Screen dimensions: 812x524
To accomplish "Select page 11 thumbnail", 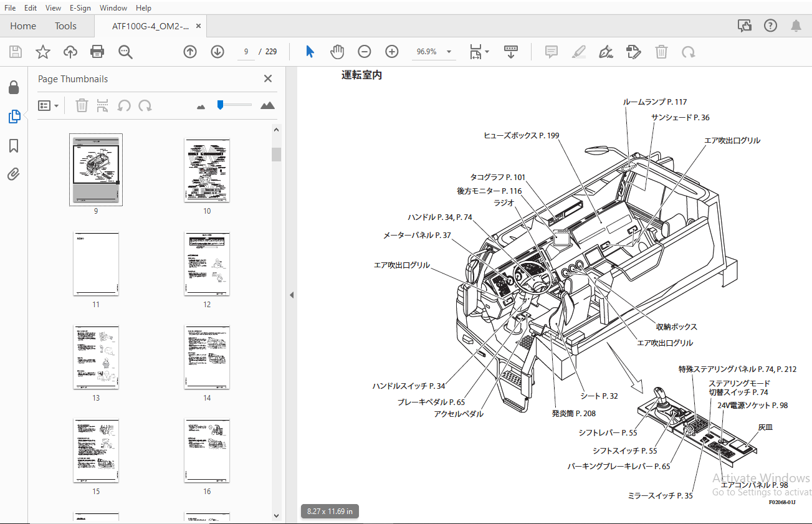I will point(96,264).
